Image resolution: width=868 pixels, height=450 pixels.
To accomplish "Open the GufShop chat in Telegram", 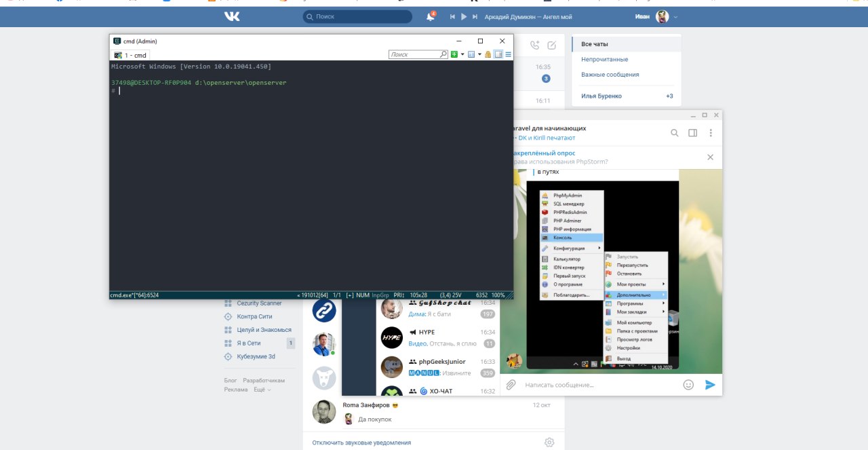I will tap(437, 309).
